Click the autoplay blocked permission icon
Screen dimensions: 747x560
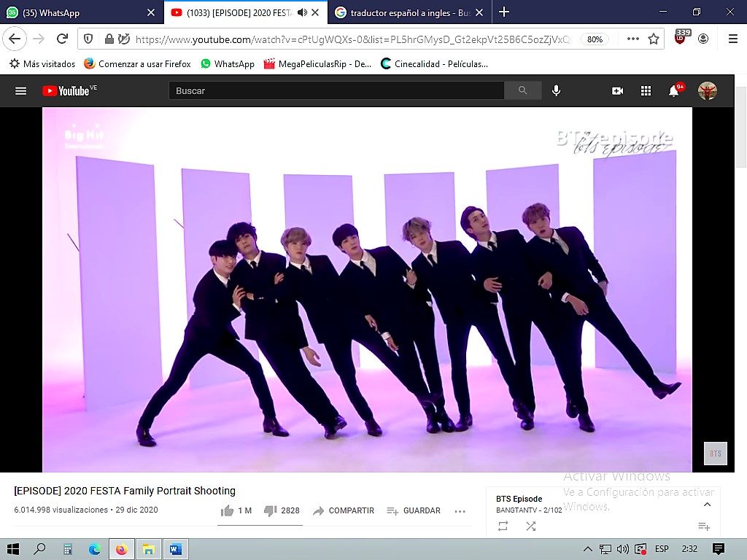[x=124, y=39]
